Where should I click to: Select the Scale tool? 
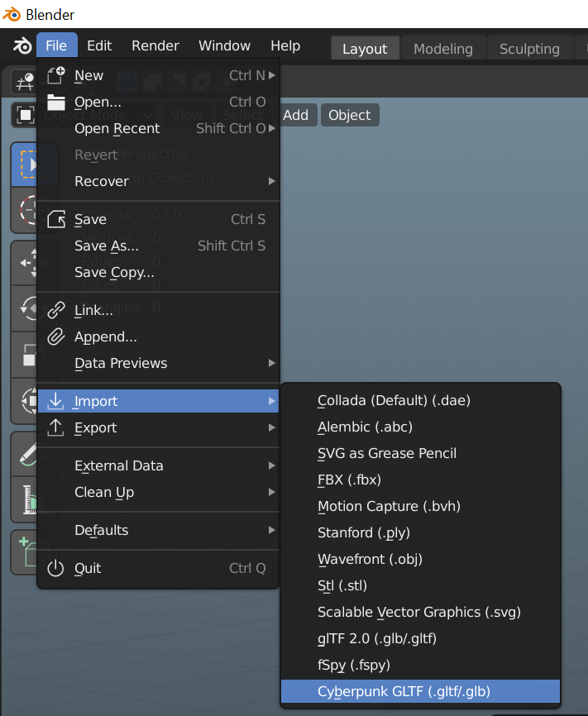(25, 355)
